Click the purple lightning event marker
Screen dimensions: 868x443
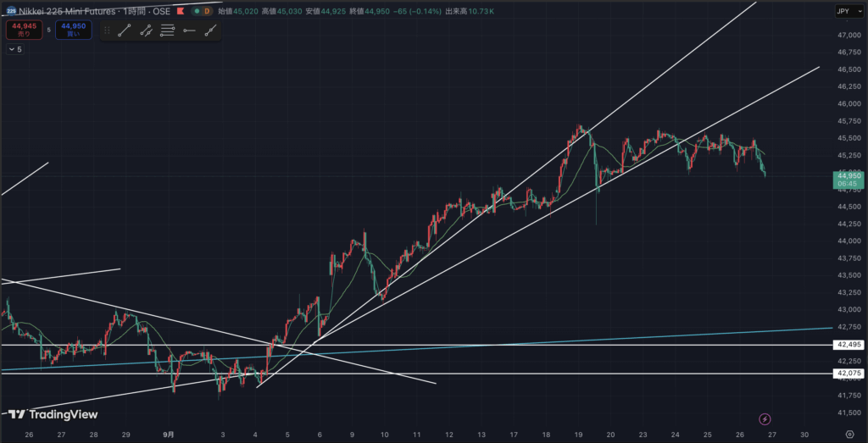coord(765,418)
